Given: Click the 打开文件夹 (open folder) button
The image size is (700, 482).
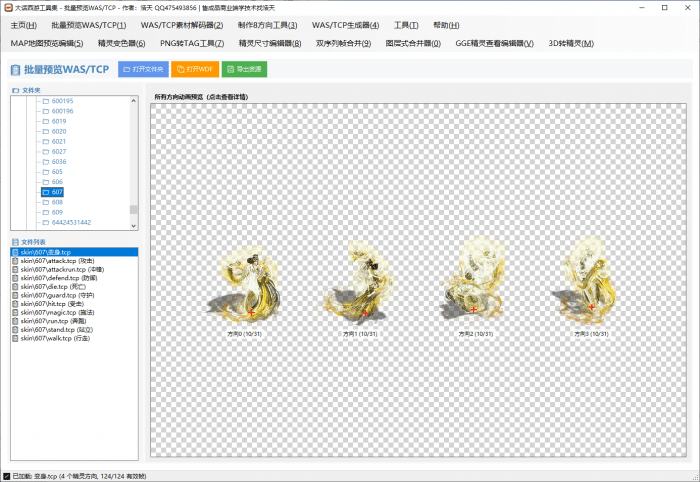Looking at the screenshot, I should (x=143, y=70).
